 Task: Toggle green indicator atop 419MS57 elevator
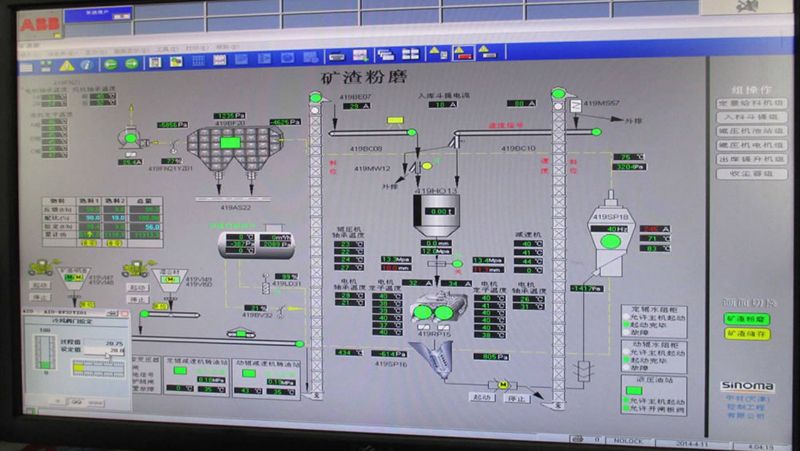pyautogui.click(x=558, y=95)
